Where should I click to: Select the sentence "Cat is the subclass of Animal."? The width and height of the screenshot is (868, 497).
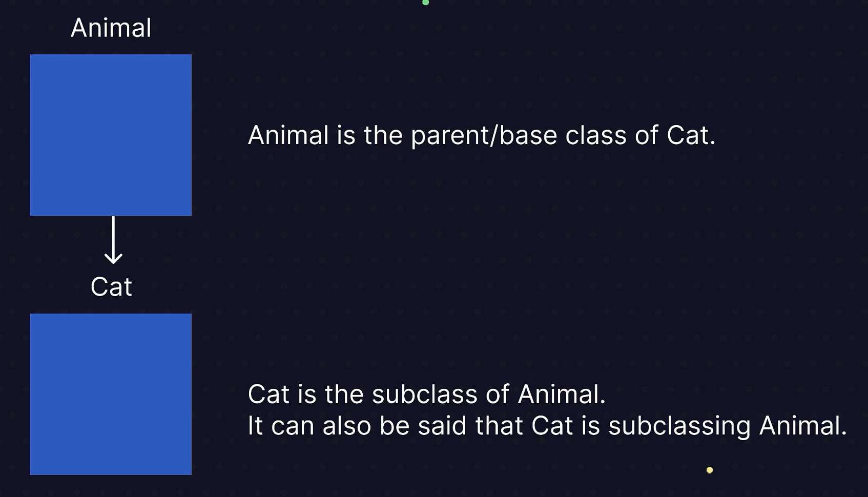pos(427,395)
